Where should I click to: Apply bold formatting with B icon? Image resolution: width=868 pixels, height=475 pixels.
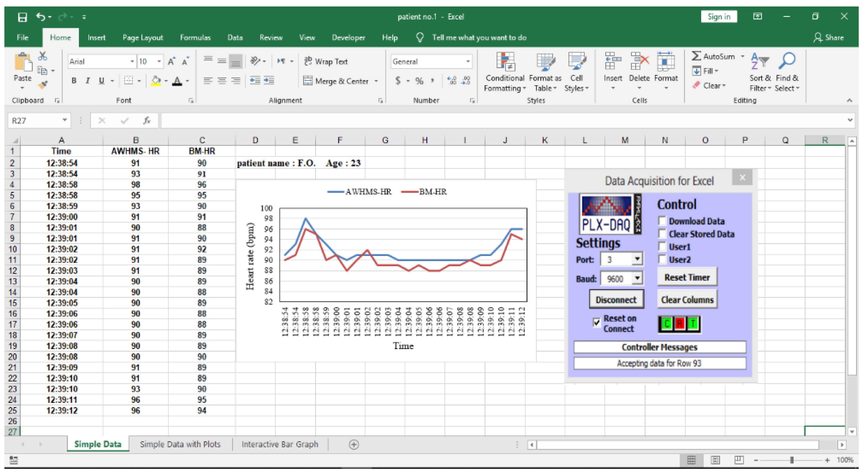click(x=74, y=81)
